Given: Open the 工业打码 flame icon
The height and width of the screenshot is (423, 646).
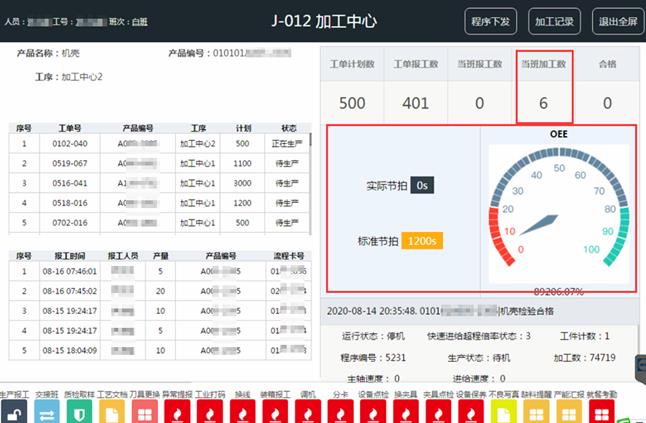Looking at the screenshot, I should (x=210, y=412).
